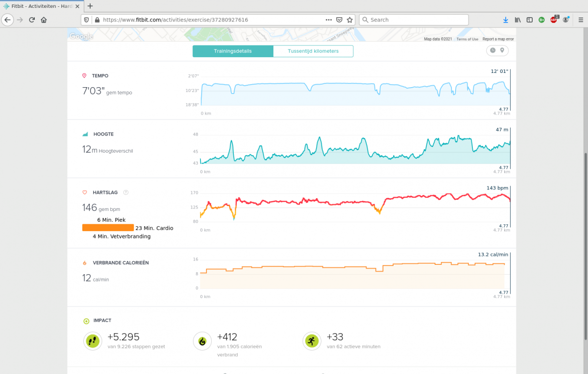Screen dimensions: 588x374
Task: Click Report a map error link
Action: click(x=498, y=39)
